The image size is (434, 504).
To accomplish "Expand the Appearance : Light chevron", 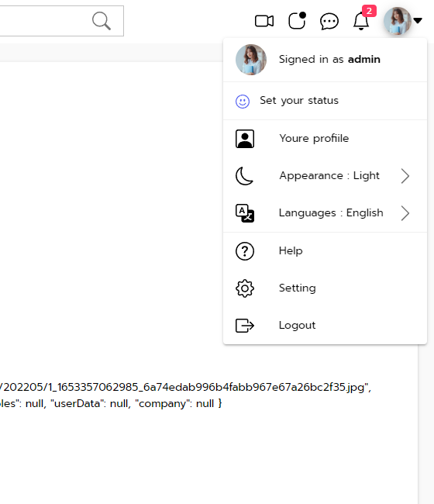I will 405,176.
